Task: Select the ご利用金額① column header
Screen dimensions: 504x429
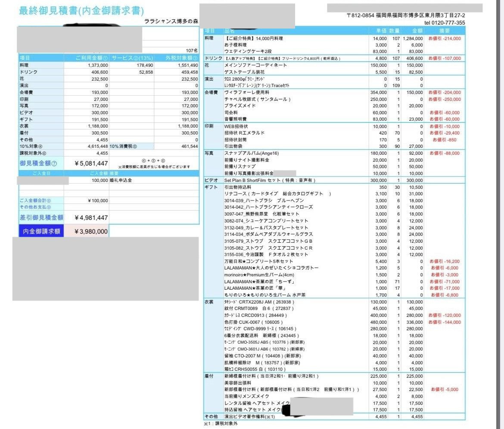Action: [x=92, y=58]
